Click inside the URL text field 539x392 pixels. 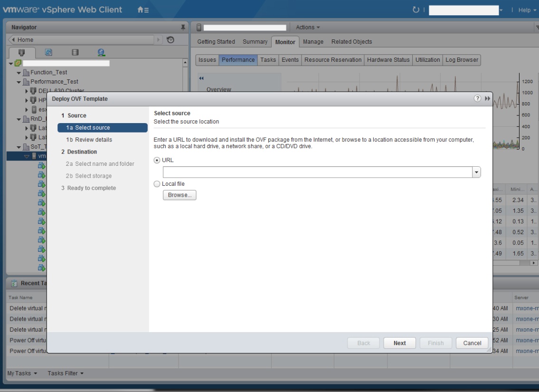tap(317, 172)
